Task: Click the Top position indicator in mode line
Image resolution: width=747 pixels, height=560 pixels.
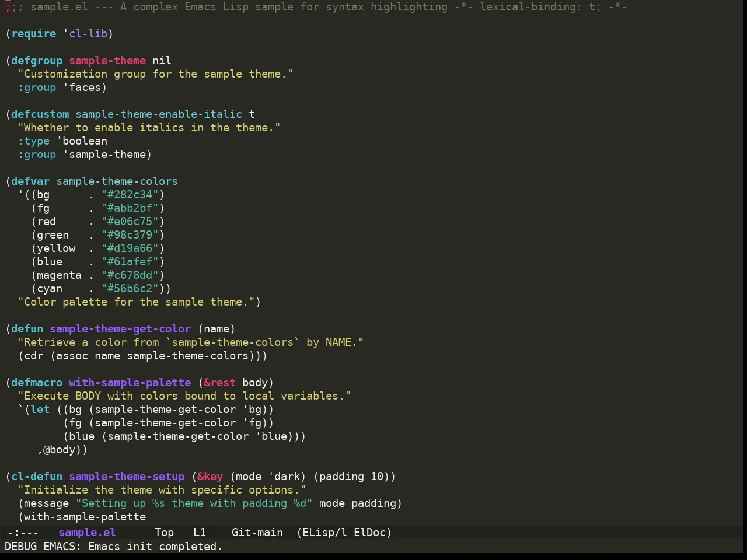Action: (165, 533)
